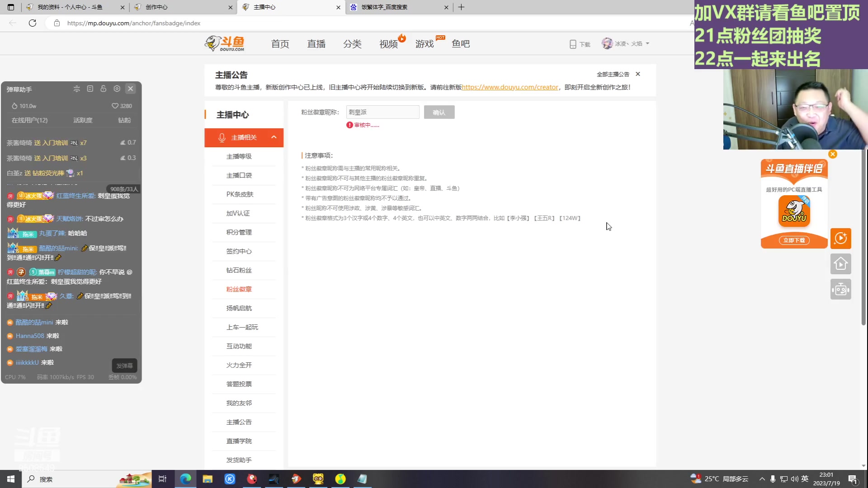Screen dimensions: 868x488
Task: Open a new browser tab
Action: [461, 7]
